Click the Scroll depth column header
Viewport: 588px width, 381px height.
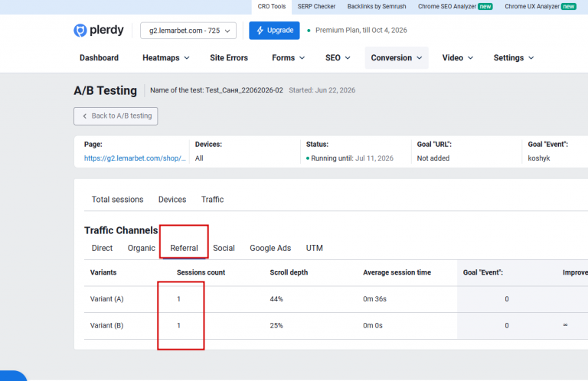pyautogui.click(x=289, y=272)
